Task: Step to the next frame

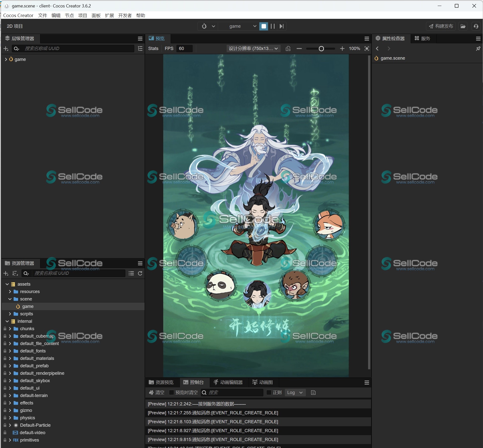Action: (282, 26)
